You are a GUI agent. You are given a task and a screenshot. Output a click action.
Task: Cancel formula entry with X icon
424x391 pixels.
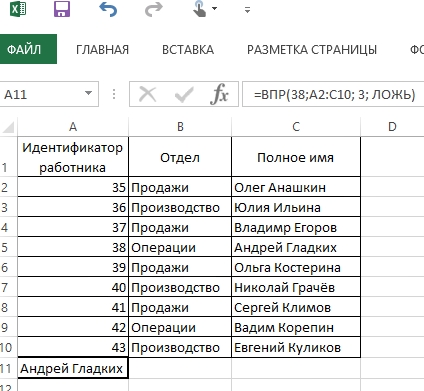pos(147,94)
